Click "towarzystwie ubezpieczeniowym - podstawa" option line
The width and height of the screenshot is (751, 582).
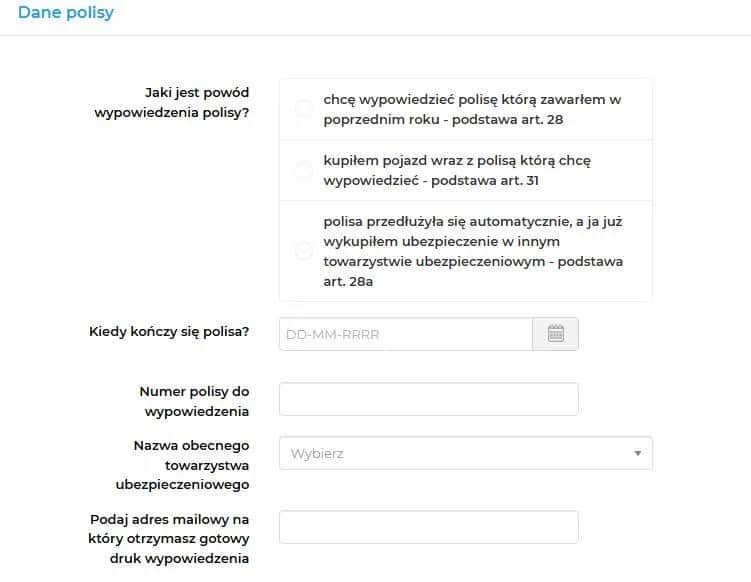pos(473,262)
